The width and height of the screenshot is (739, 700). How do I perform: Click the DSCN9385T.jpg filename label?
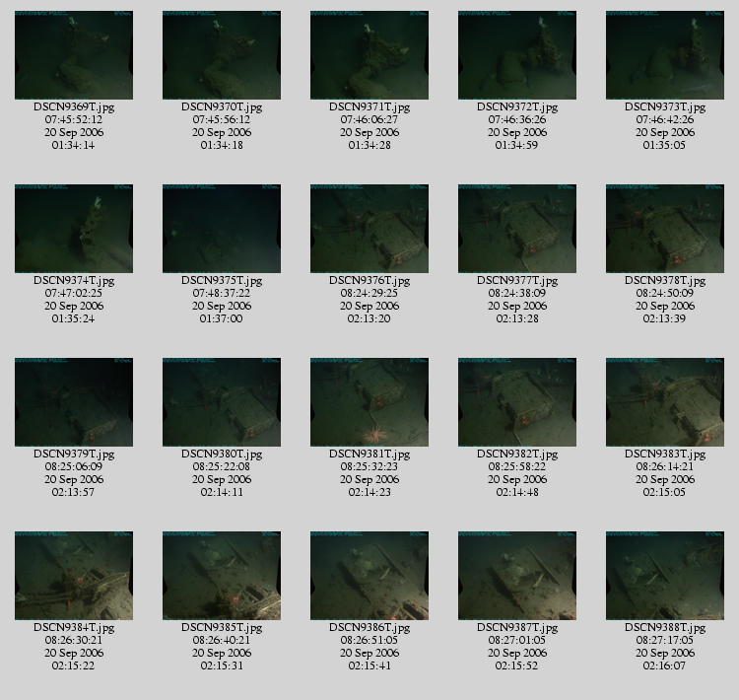click(x=222, y=628)
